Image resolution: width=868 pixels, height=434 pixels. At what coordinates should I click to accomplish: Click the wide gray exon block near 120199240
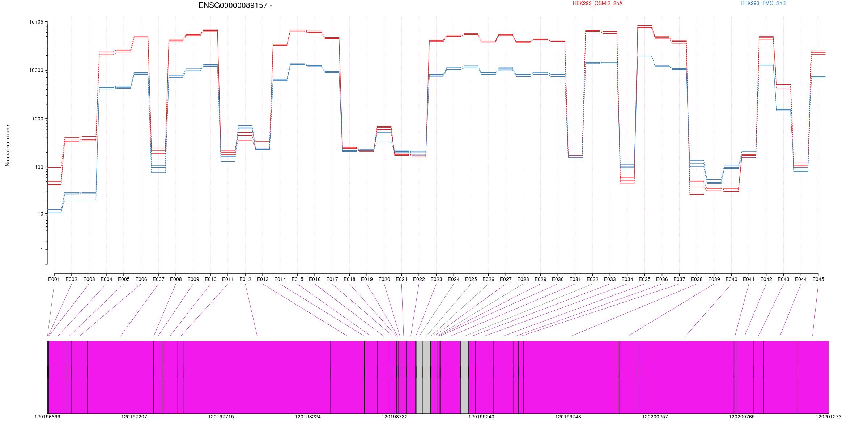[x=464, y=377]
